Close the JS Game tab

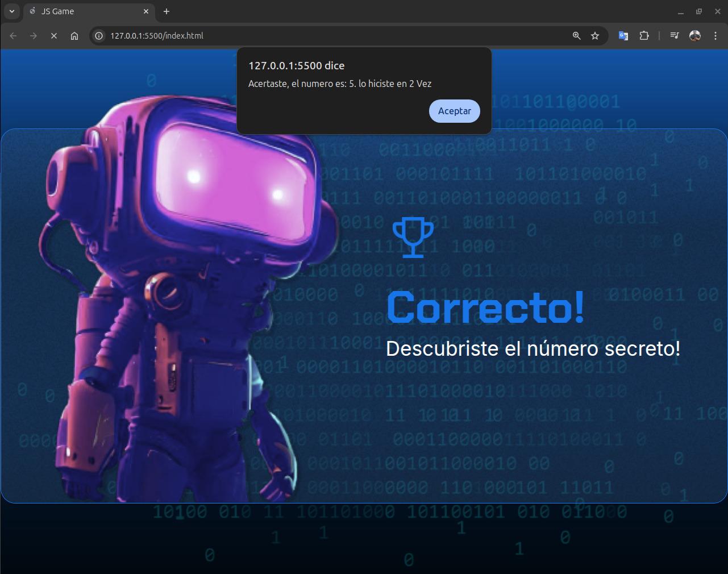pos(146,11)
